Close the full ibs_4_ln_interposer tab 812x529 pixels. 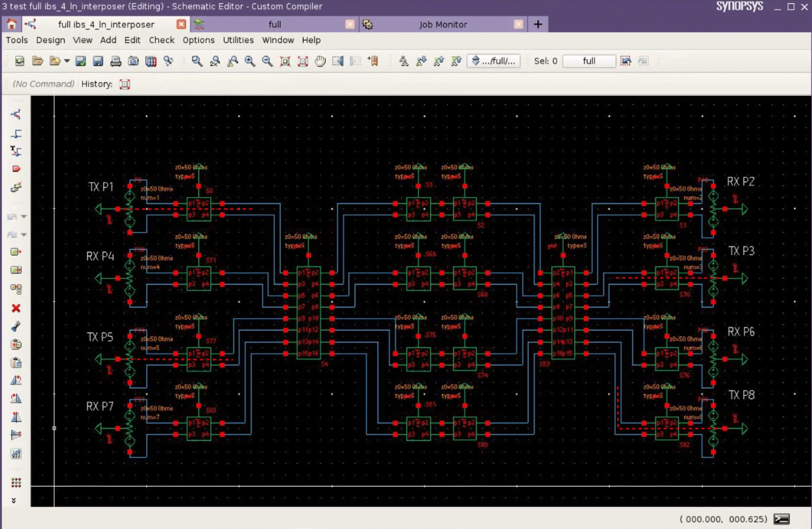[x=181, y=23]
